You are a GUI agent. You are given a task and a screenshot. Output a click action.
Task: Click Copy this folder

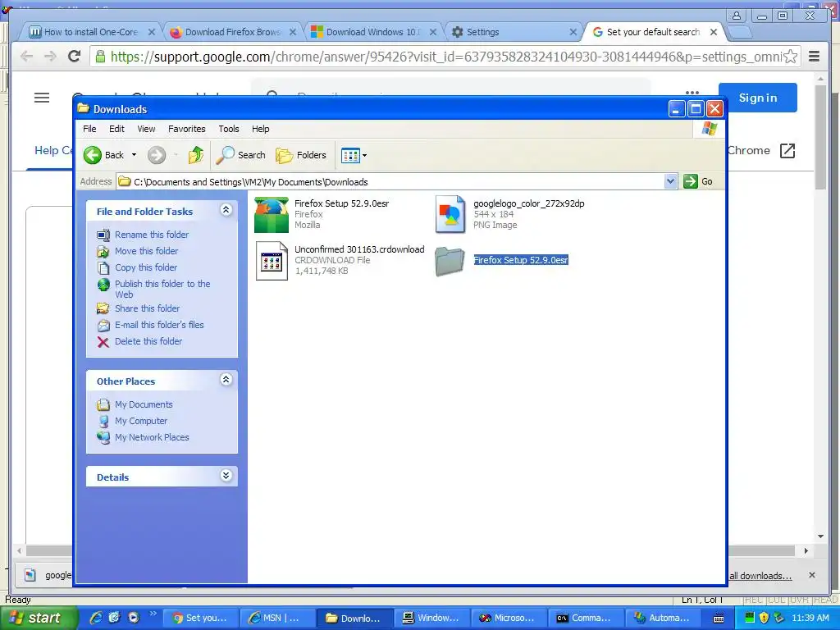[146, 267]
